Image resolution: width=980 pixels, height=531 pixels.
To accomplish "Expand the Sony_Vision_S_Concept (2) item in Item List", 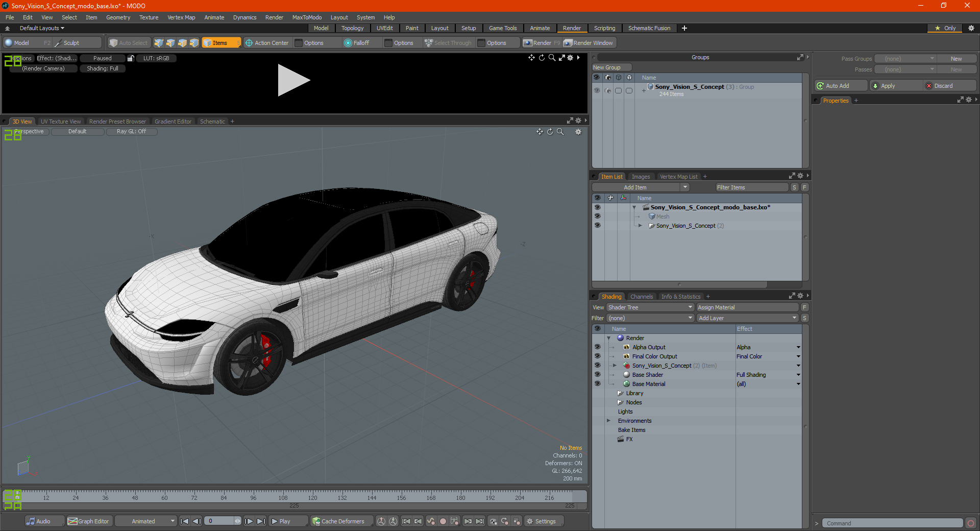I will pos(641,226).
